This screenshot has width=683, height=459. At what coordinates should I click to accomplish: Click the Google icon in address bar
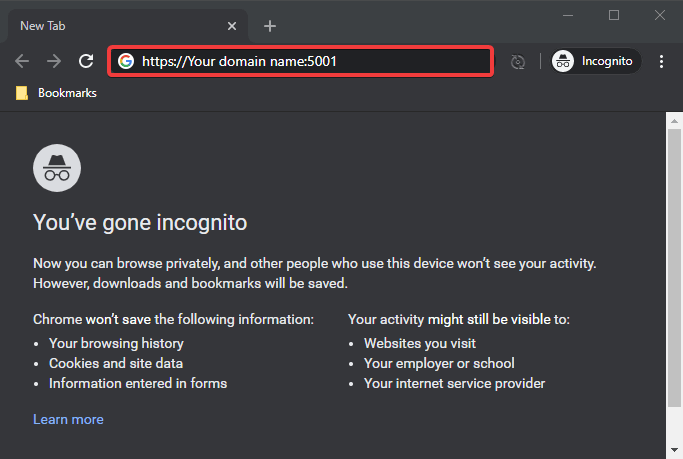pos(126,61)
